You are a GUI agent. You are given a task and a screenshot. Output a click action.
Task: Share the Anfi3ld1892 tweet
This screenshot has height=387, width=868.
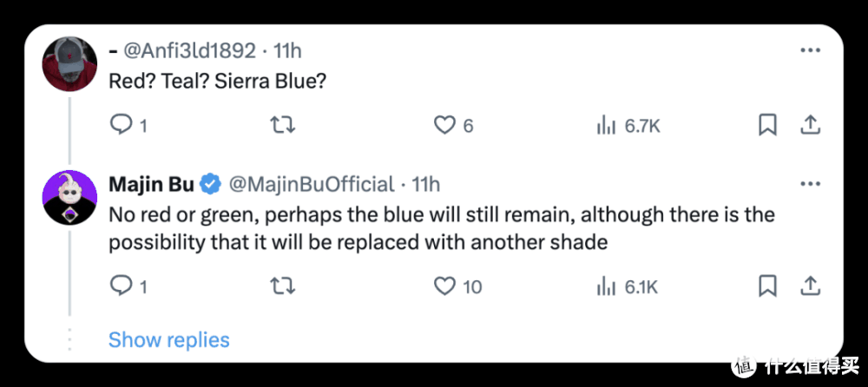coord(809,125)
